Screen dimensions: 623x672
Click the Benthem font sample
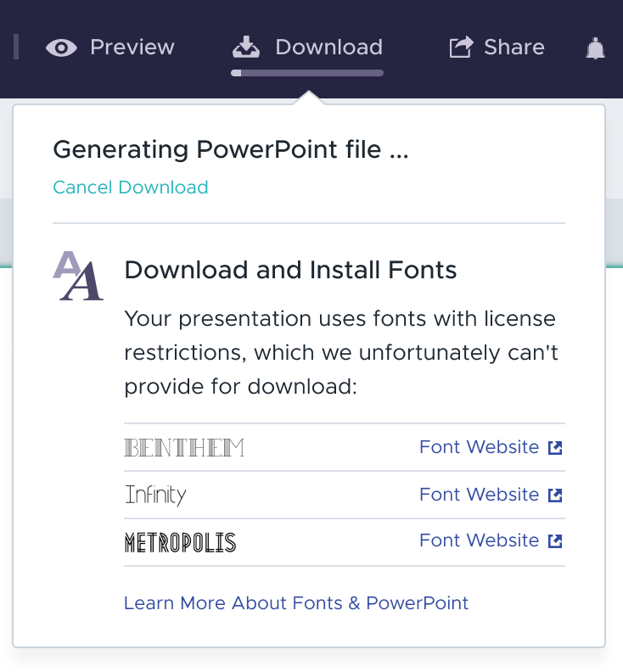[x=184, y=447]
